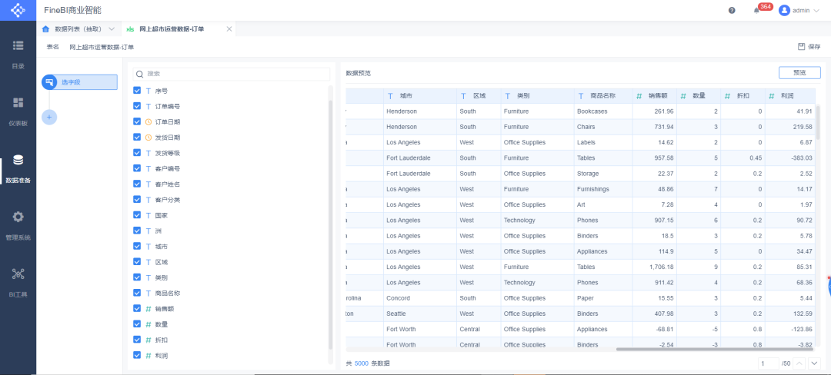
Task: Toggle the 发货等级 field checkbox
Action: tap(137, 153)
